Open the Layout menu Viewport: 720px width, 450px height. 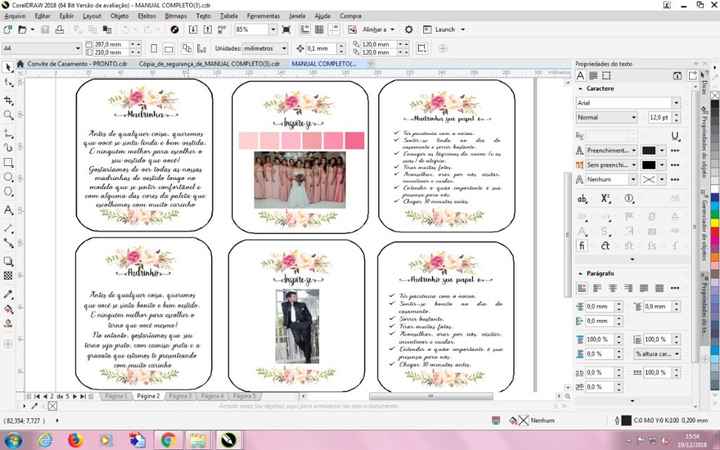pos(92,16)
